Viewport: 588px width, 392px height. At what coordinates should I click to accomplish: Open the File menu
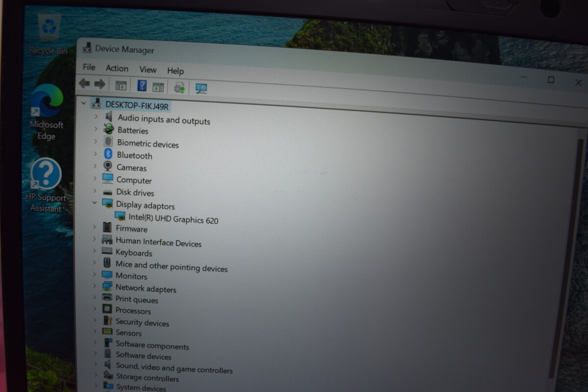tap(89, 67)
